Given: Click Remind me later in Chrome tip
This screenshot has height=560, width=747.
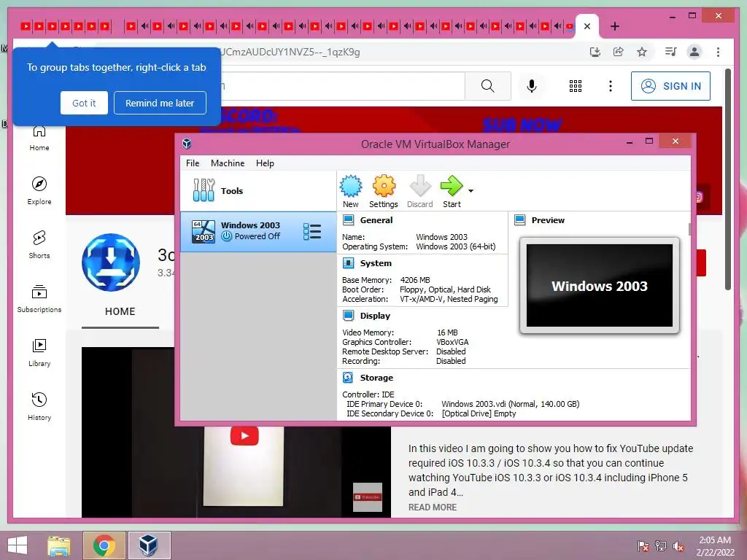Looking at the screenshot, I should [x=160, y=103].
